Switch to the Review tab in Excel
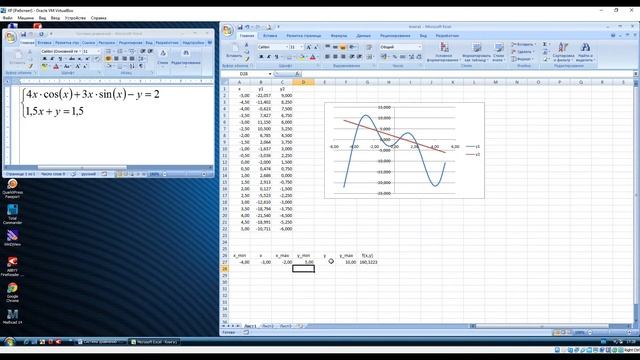Viewport: 640px width, 360px height. coord(395,36)
